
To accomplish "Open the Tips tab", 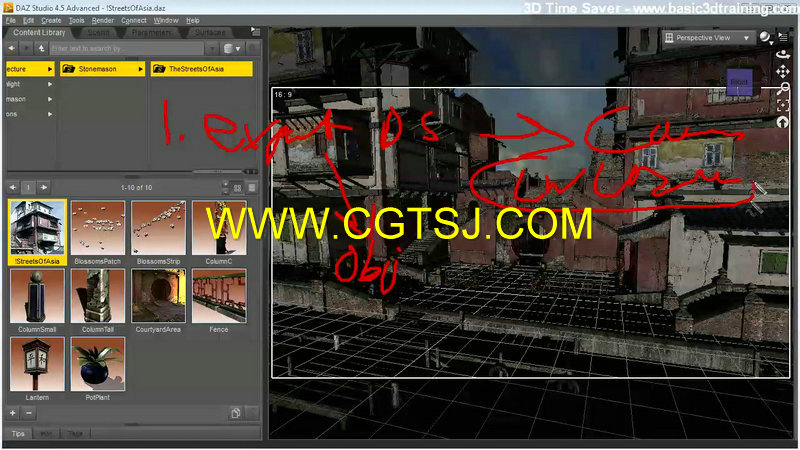I will (x=18, y=433).
